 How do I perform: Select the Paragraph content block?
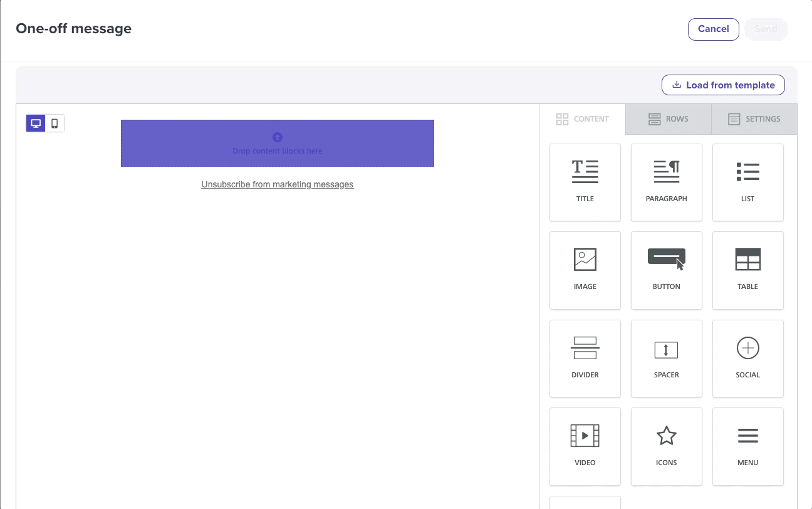pyautogui.click(x=666, y=182)
